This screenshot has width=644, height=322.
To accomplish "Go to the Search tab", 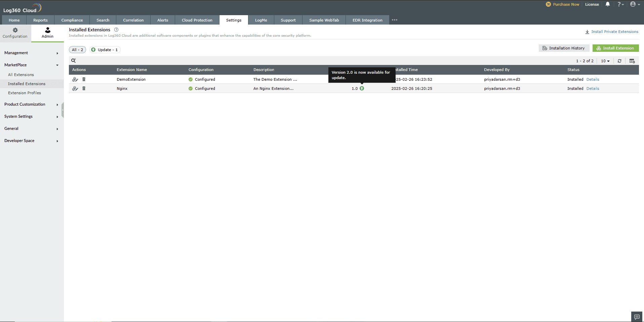I will pyautogui.click(x=103, y=20).
